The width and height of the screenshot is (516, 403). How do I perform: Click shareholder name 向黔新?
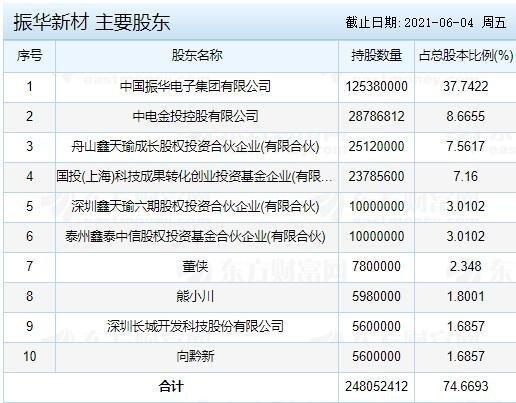pyautogui.click(x=195, y=356)
